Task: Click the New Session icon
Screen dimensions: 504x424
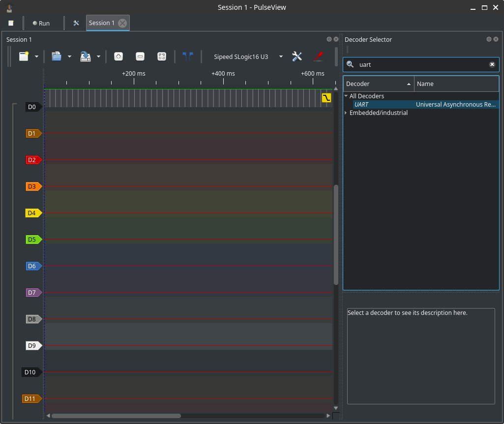Action: click(24, 57)
